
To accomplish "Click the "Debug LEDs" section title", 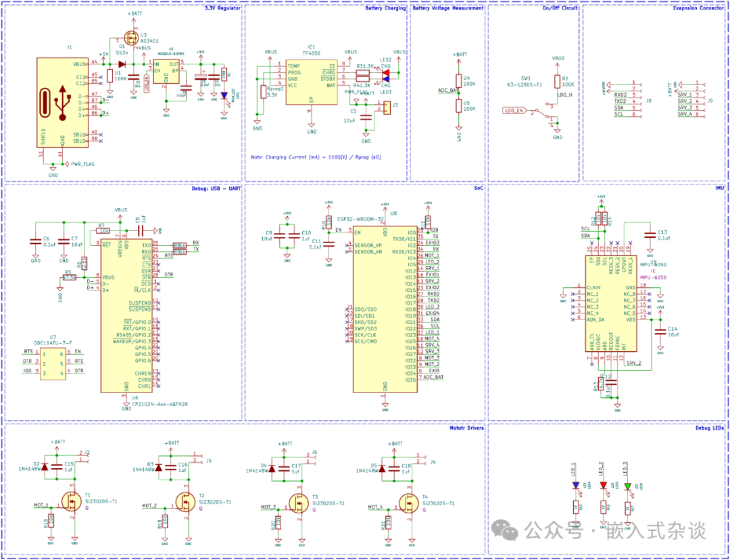I will [x=710, y=428].
